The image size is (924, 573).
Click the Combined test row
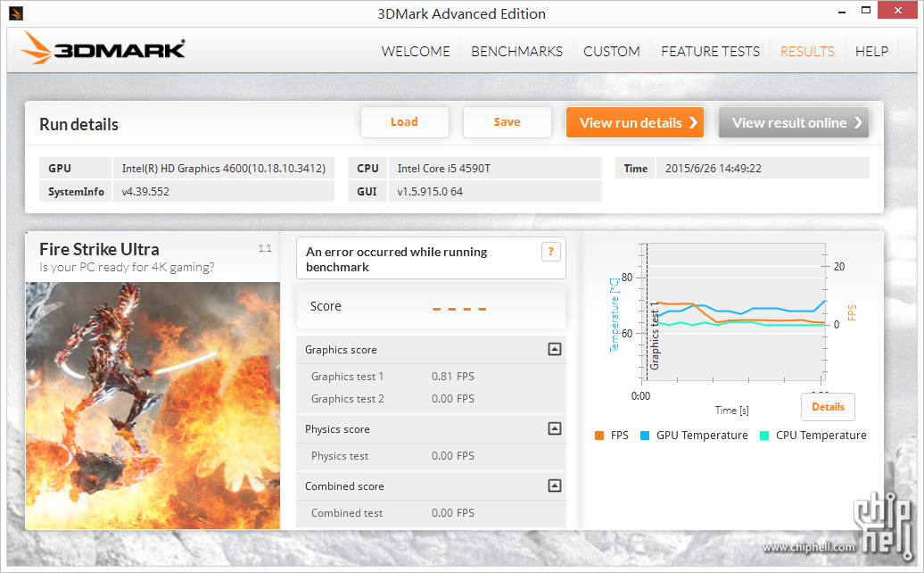(431, 513)
